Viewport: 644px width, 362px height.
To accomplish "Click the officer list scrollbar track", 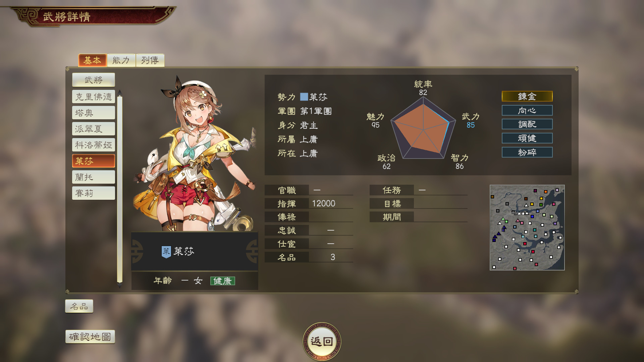I will pos(119,189).
